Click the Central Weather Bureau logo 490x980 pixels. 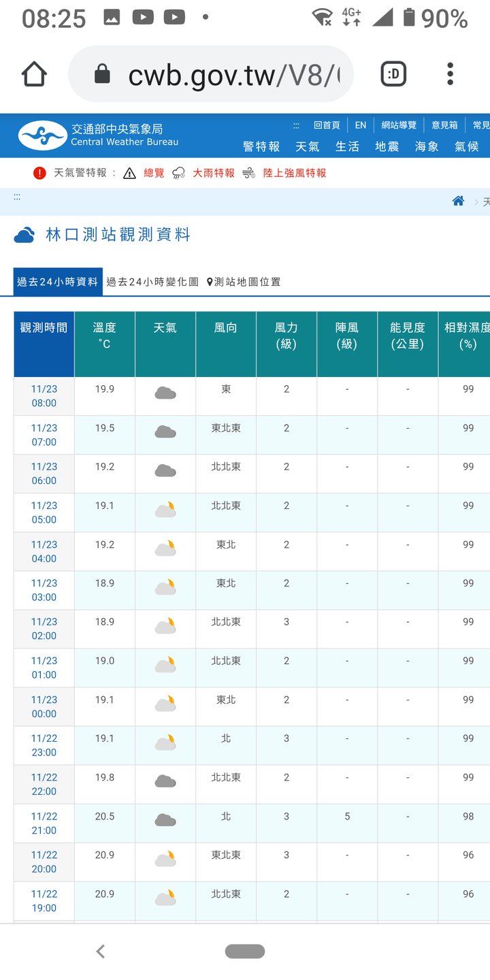point(99,135)
